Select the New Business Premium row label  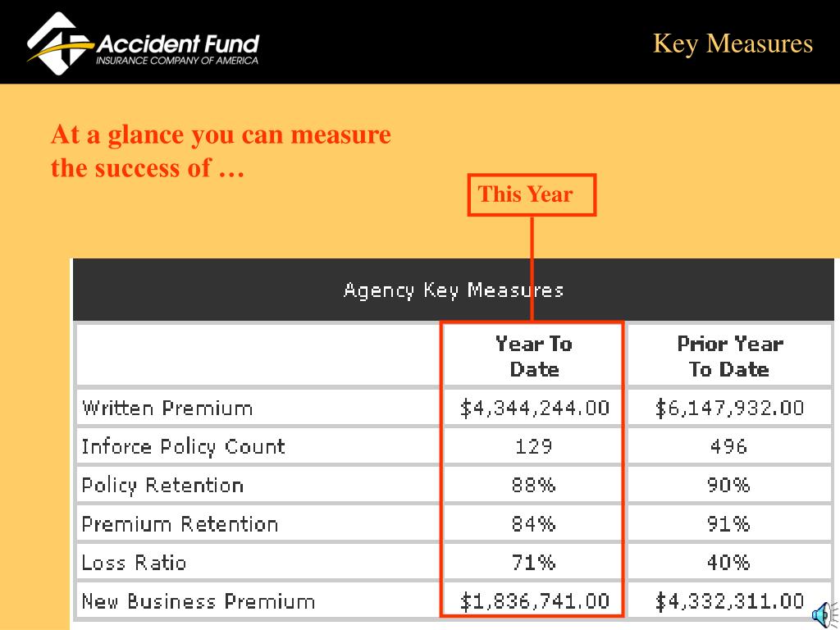coord(199,601)
